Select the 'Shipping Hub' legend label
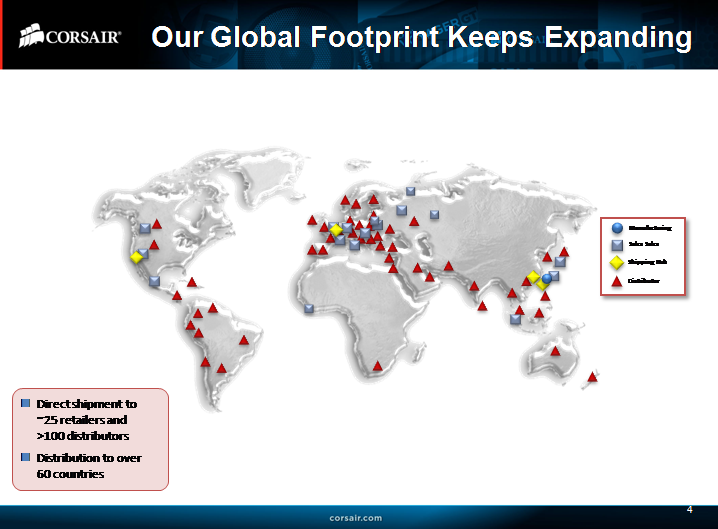Screen dimensions: 718x529 (x=647, y=262)
